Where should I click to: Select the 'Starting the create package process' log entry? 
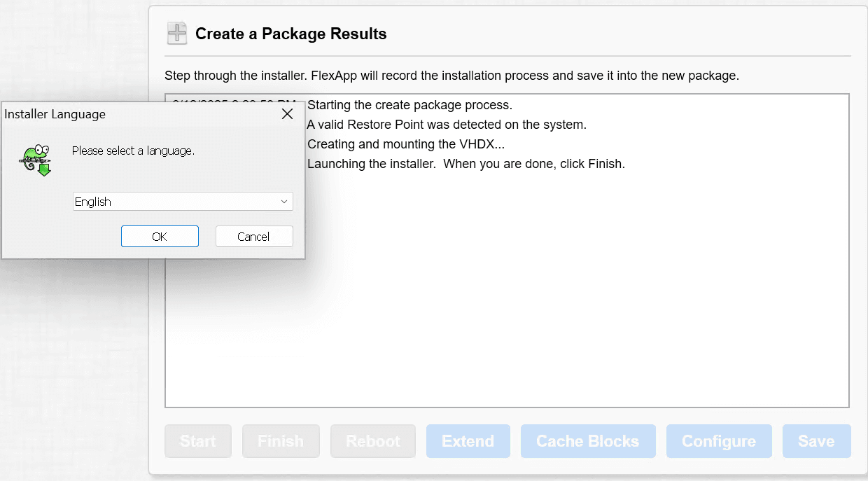click(409, 106)
